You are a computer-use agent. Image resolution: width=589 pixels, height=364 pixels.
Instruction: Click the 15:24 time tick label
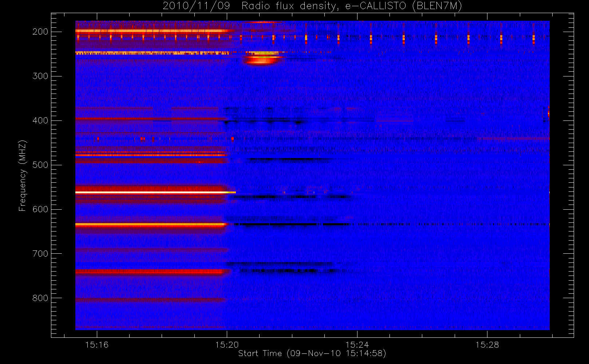click(x=357, y=345)
